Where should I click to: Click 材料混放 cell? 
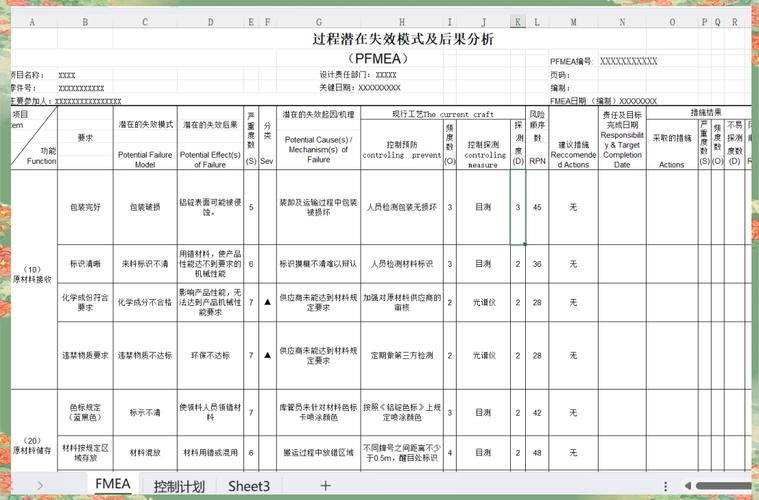point(145,453)
